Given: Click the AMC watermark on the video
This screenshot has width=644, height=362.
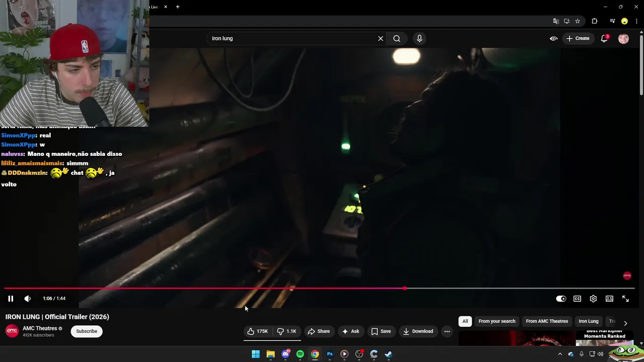Looking at the screenshot, I should click(627, 276).
